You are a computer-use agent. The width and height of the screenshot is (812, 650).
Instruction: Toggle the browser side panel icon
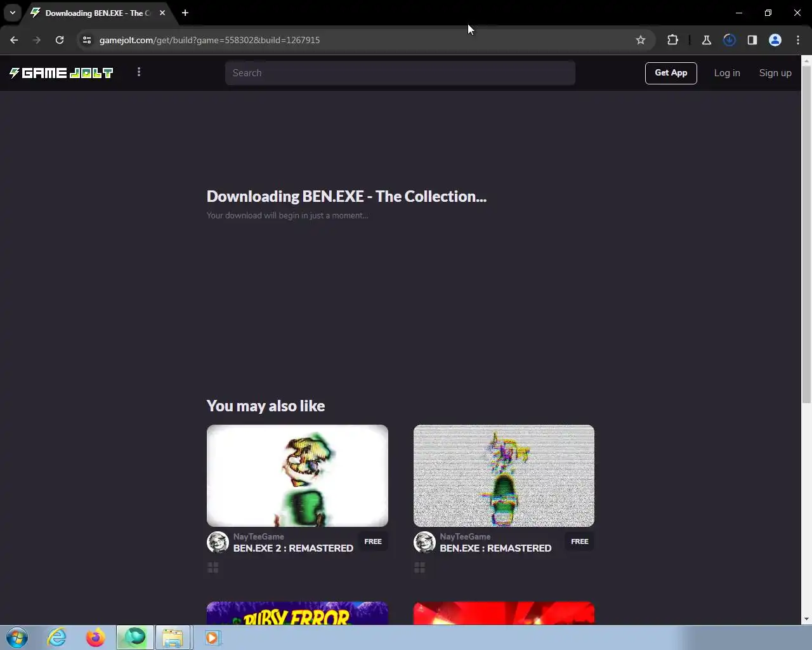[752, 40]
